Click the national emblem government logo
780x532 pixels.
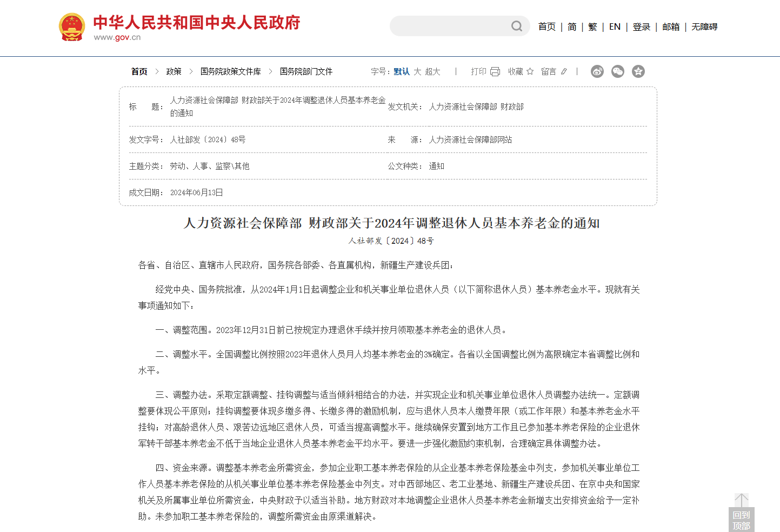coord(72,26)
